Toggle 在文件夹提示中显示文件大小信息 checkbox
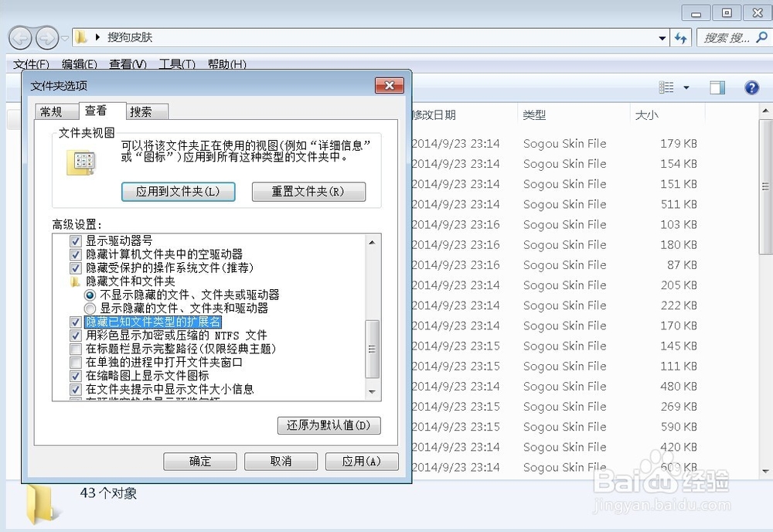The image size is (773, 532). pos(76,390)
